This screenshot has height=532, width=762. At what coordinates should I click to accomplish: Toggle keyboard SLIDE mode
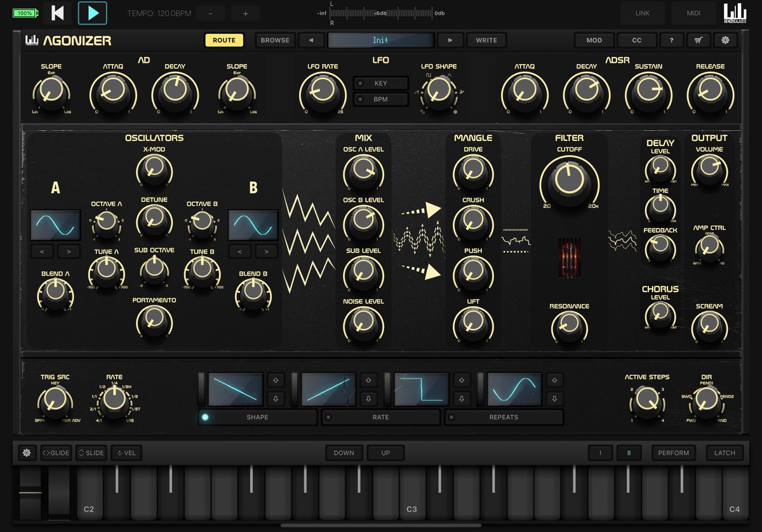[91, 453]
